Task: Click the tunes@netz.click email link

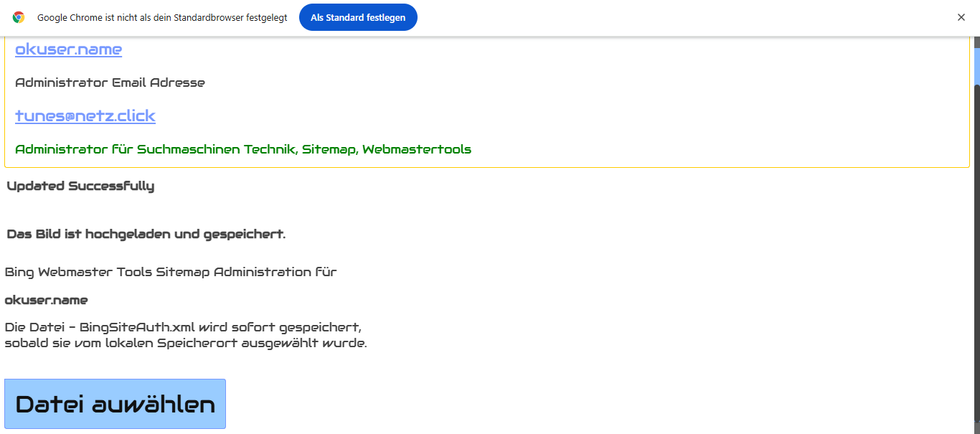Action: coord(85,115)
